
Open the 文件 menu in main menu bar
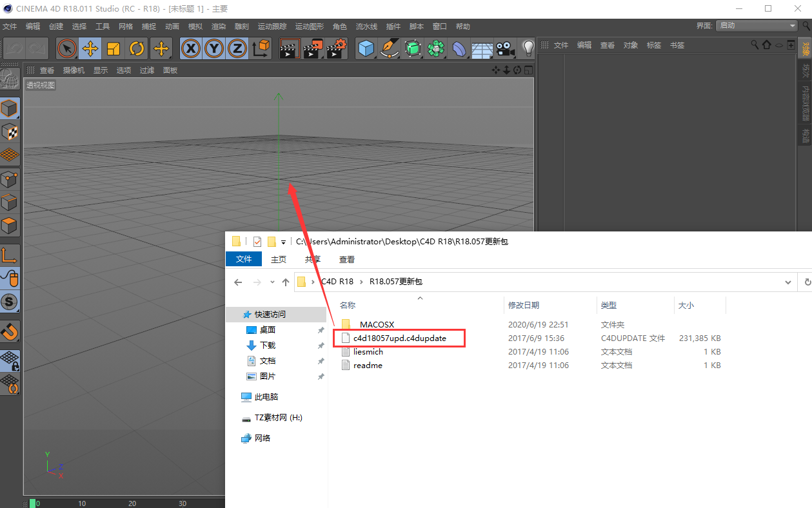click(10, 26)
